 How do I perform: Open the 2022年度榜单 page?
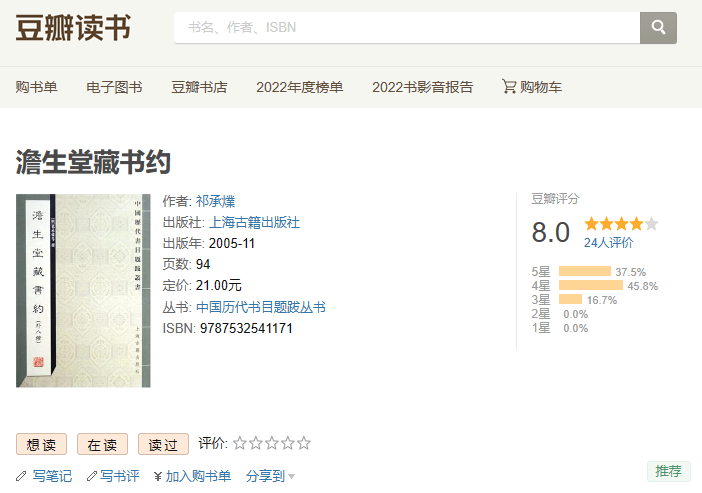tap(300, 87)
